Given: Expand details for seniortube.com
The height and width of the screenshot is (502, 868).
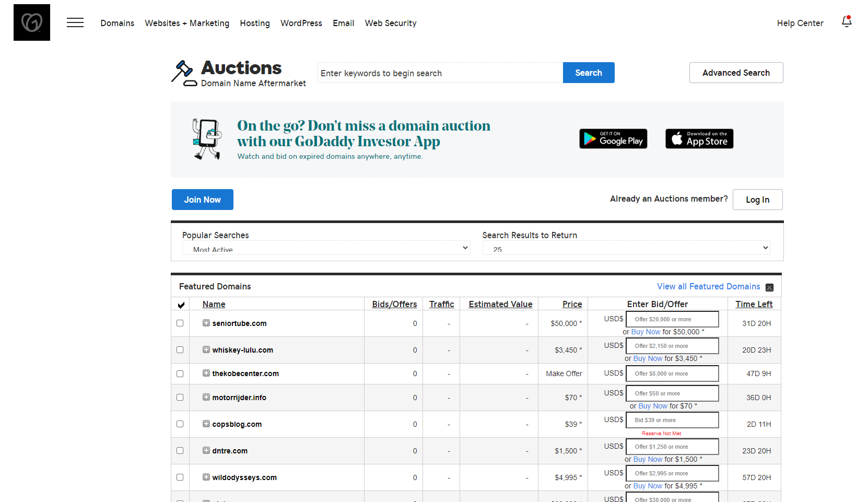Looking at the screenshot, I should click(206, 323).
